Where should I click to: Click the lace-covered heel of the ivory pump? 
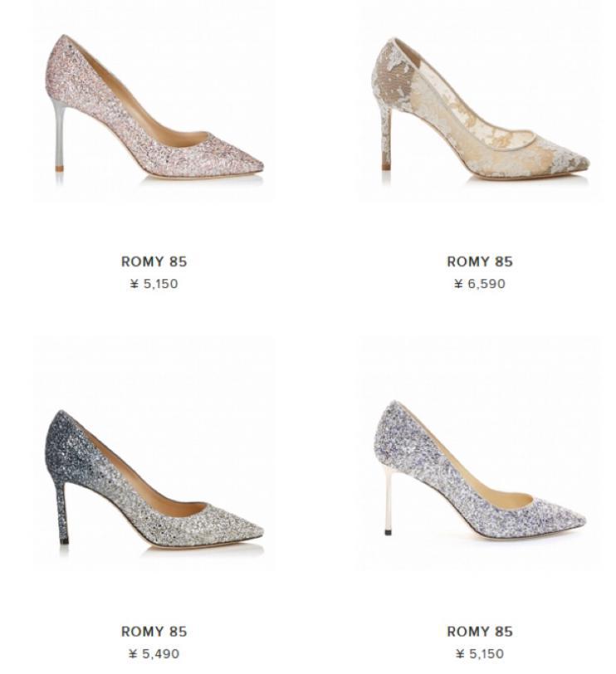pos(386,138)
